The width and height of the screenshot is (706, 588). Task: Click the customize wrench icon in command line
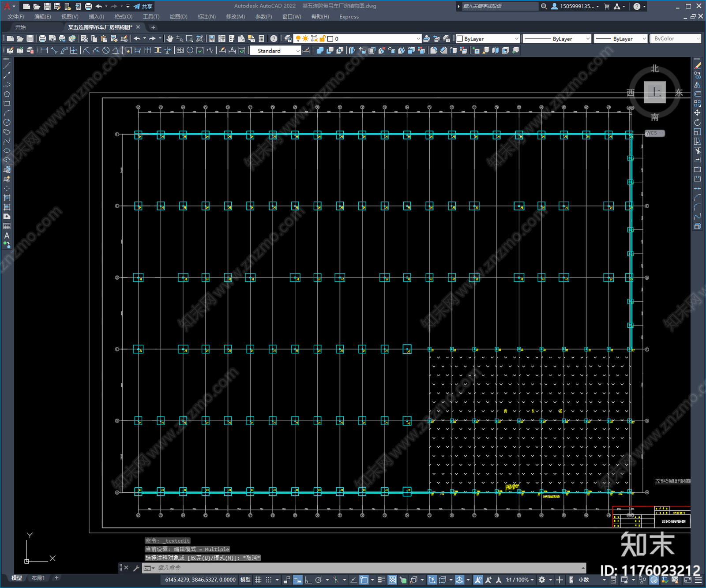point(136,568)
